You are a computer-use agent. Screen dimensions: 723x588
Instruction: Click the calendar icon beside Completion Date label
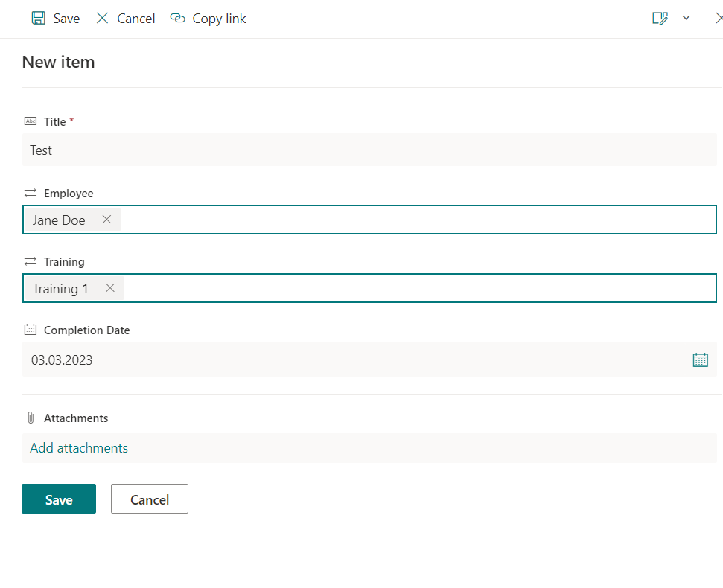click(31, 330)
